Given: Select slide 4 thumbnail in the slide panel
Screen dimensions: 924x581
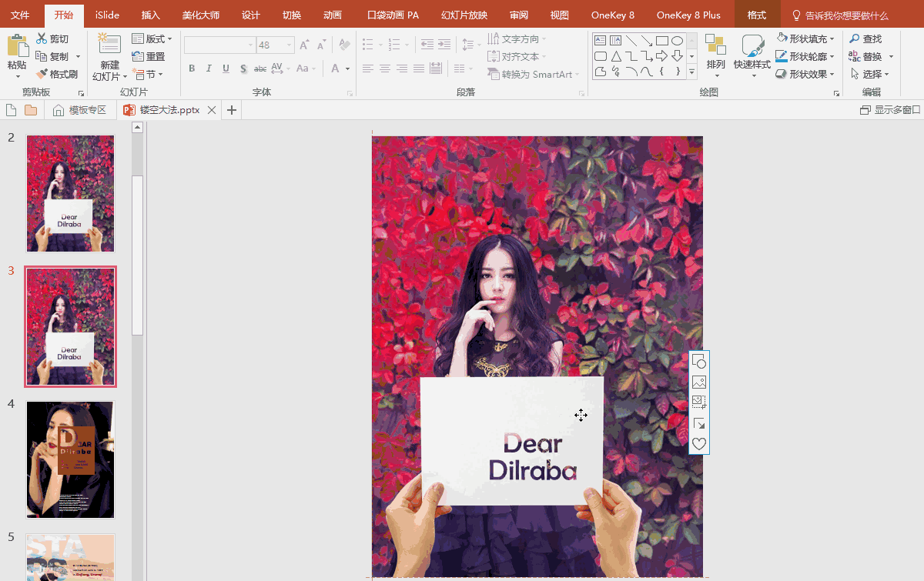Looking at the screenshot, I should pos(70,459).
